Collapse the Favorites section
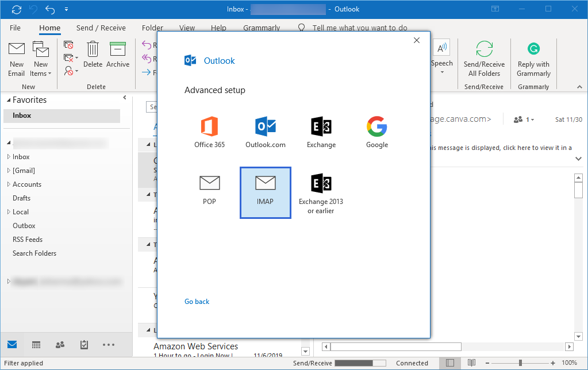The width and height of the screenshot is (588, 370). (9, 100)
